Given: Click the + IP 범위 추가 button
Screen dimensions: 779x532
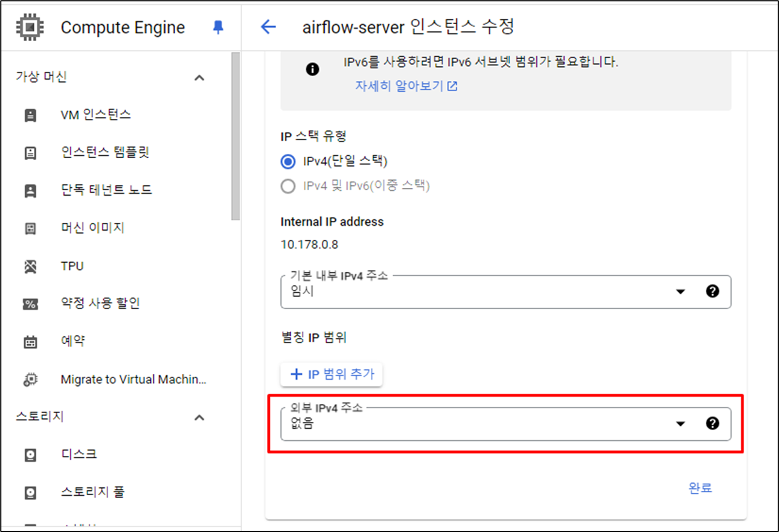Looking at the screenshot, I should coord(332,374).
